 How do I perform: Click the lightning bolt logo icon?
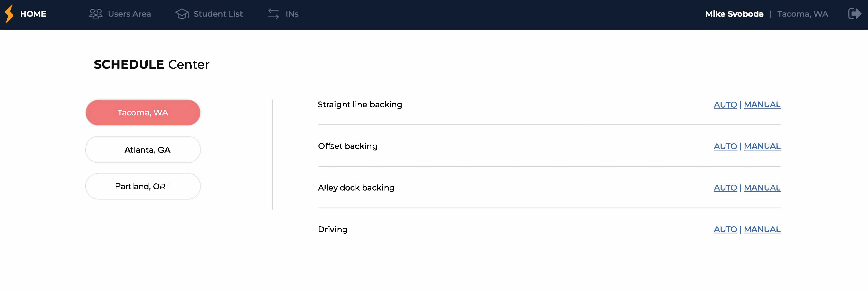(x=9, y=14)
